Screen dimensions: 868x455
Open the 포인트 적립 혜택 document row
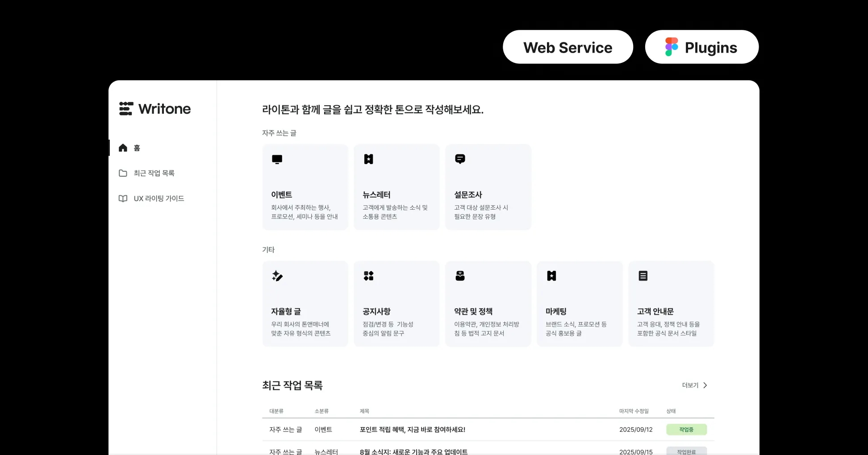pos(412,430)
